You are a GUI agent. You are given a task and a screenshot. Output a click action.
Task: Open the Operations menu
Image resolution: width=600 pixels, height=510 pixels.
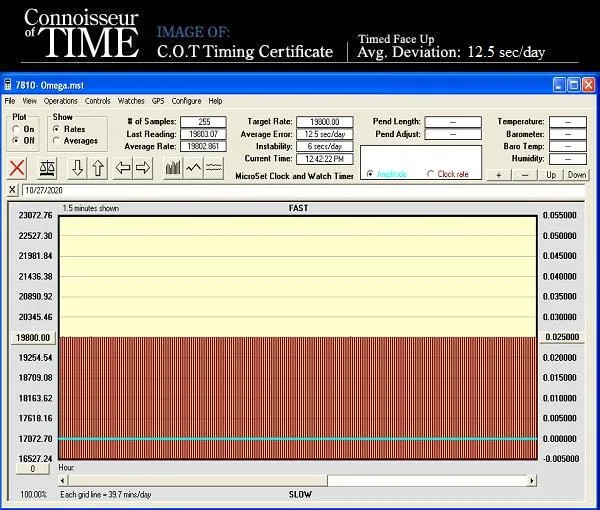click(60, 101)
